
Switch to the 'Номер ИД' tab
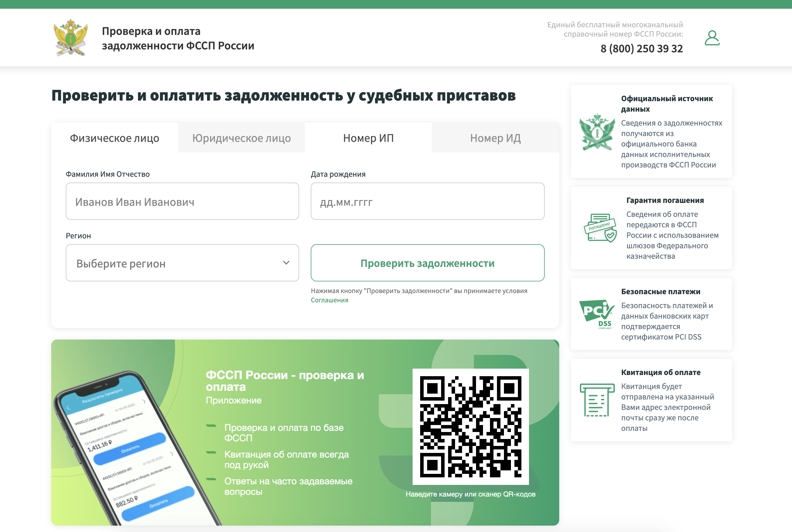point(495,138)
